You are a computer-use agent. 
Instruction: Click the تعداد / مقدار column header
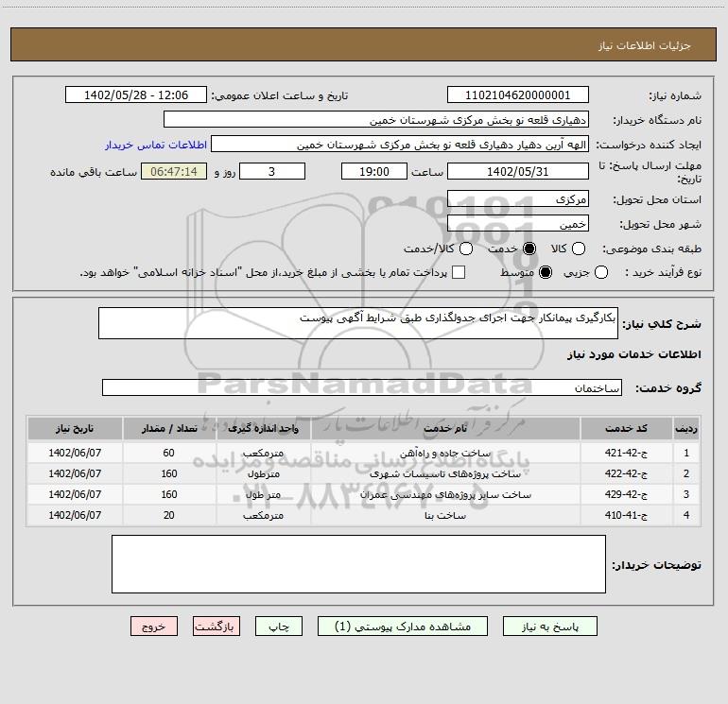(169, 428)
